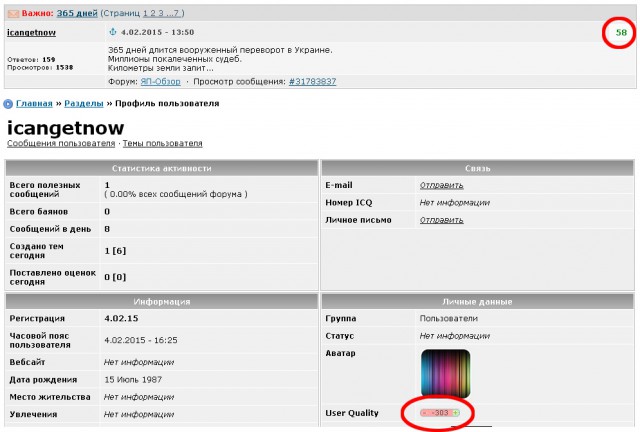
Task: Click the Информация section header
Action: pos(162,302)
